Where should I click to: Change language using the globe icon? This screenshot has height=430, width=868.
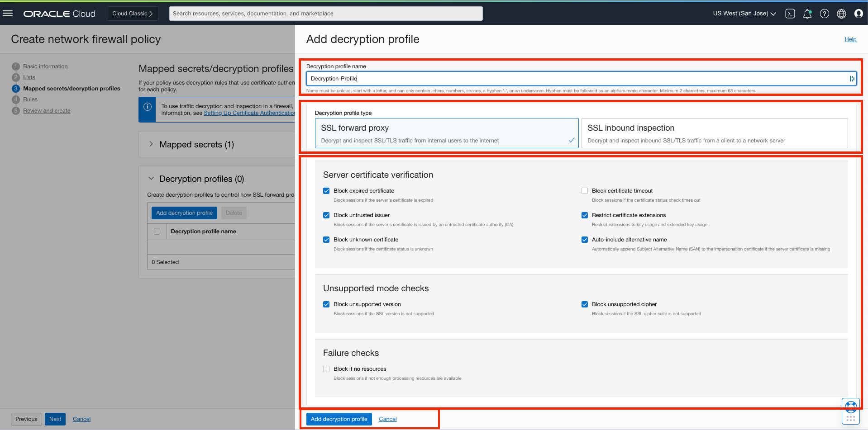click(x=841, y=14)
